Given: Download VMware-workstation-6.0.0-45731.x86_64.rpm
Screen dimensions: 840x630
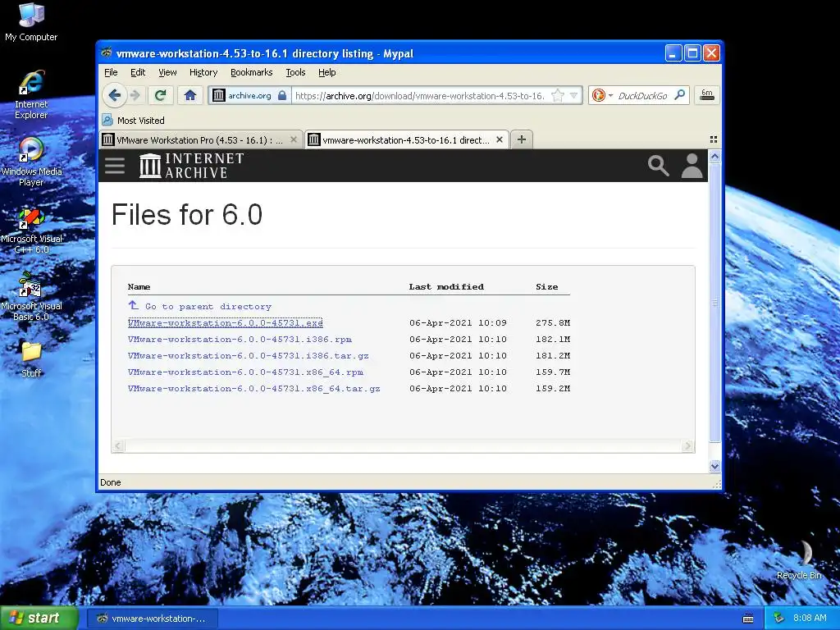Looking at the screenshot, I should pos(245,372).
